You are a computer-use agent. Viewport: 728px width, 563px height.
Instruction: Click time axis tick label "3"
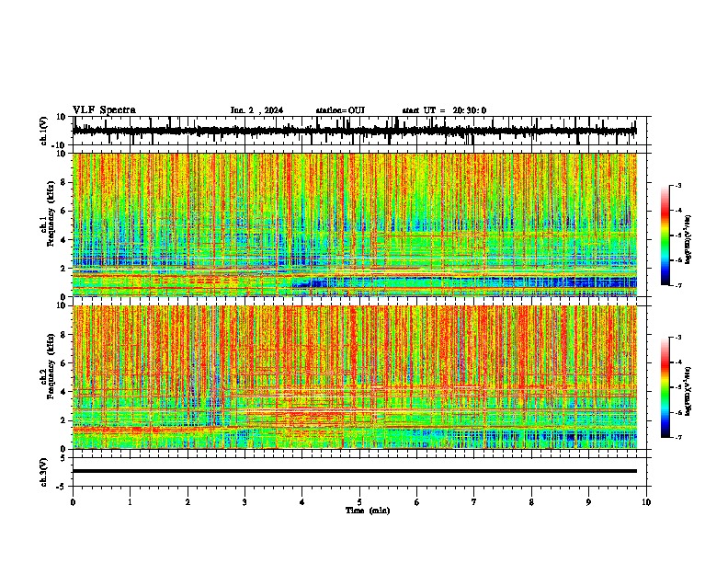point(245,502)
